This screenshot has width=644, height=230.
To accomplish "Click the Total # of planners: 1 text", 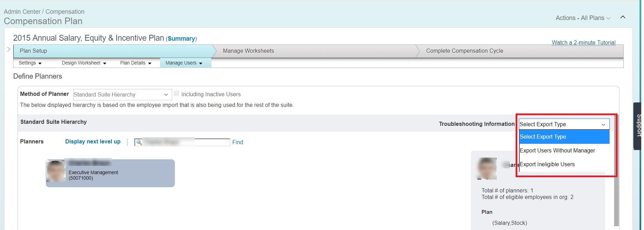I will 507,190.
